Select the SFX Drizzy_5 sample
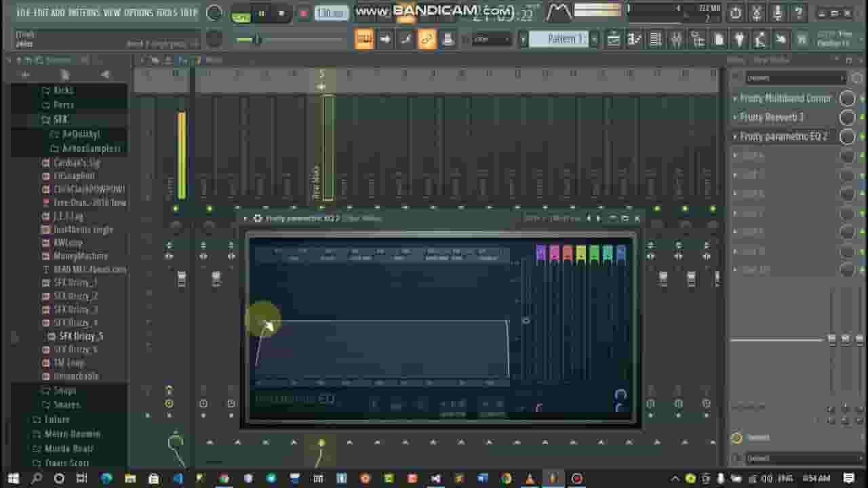 [x=81, y=336]
